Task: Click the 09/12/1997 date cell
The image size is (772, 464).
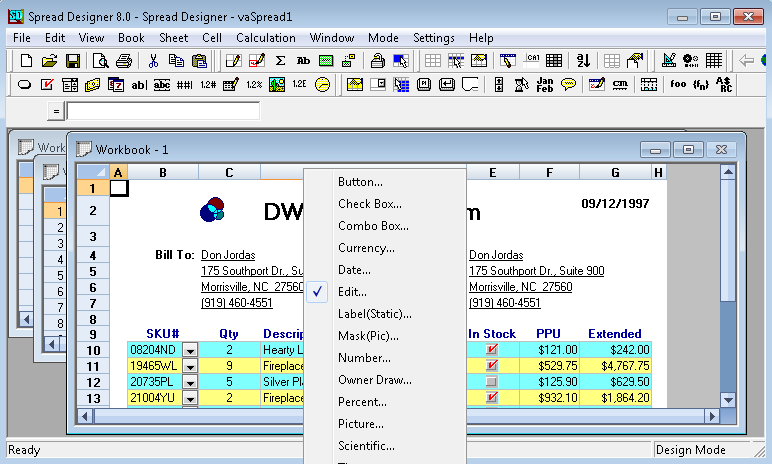Action: [615, 203]
